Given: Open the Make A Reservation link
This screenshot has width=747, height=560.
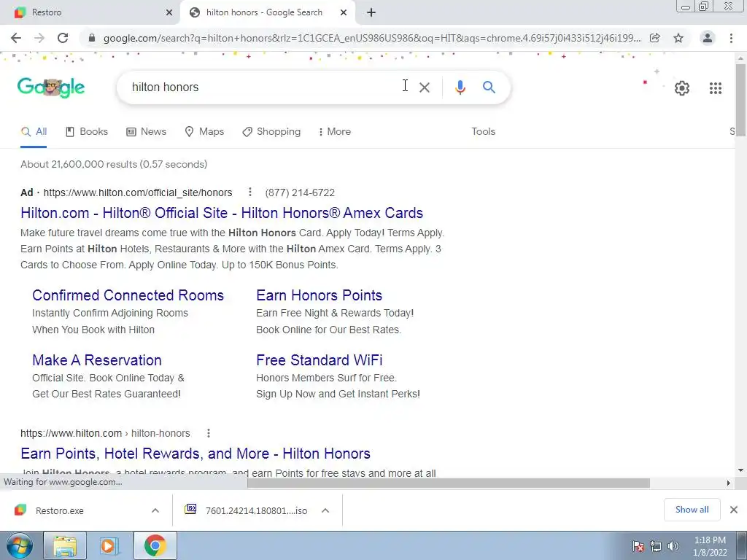Looking at the screenshot, I should click(97, 360).
